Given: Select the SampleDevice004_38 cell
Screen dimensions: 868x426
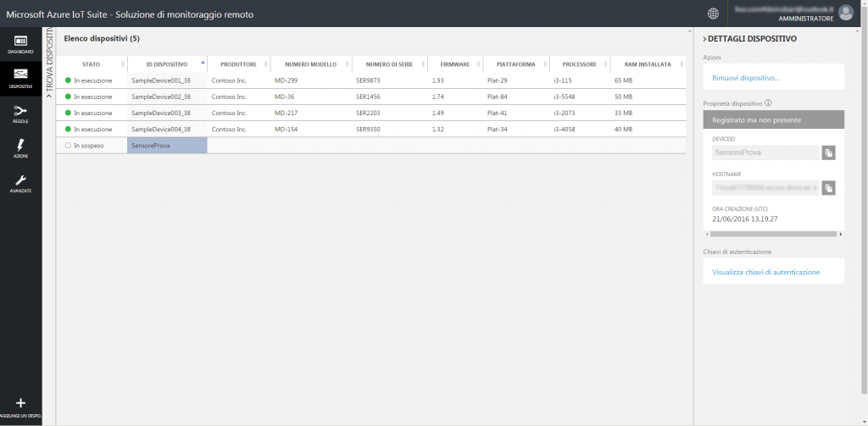Looking at the screenshot, I should [167, 129].
